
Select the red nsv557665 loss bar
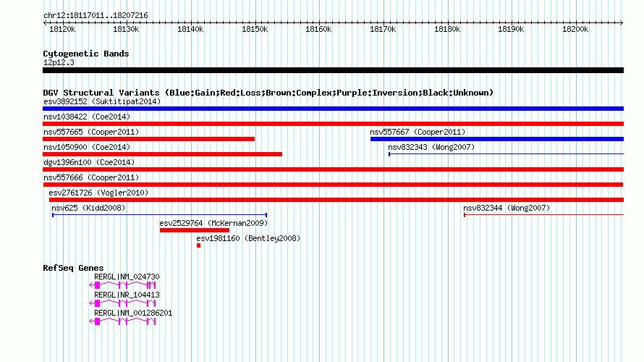click(x=148, y=139)
